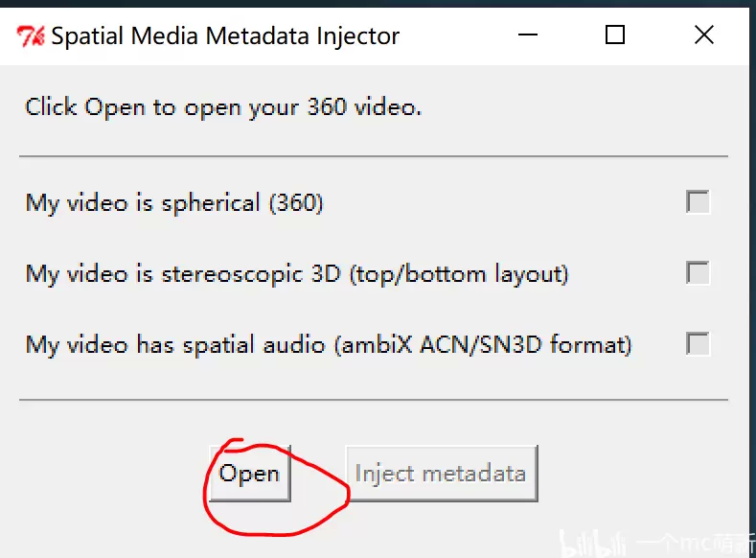Check the spatial audio ambiX format checkbox
This screenshot has width=756, height=558.
pyautogui.click(x=698, y=344)
